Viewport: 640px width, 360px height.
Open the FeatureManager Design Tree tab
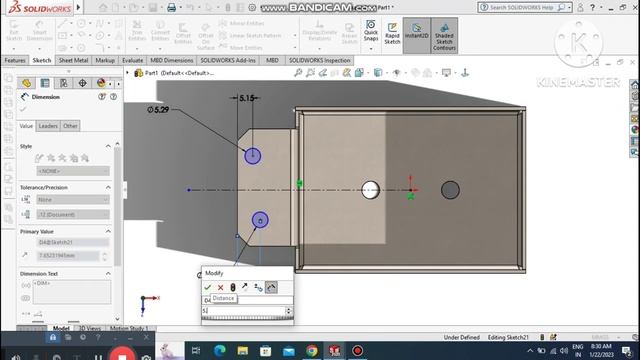click(27, 83)
